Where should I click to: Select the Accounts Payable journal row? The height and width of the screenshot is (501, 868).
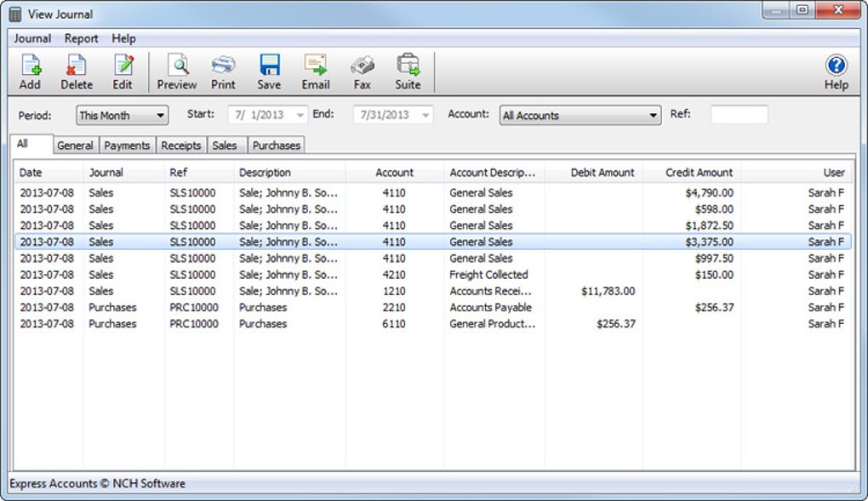tap(490, 307)
